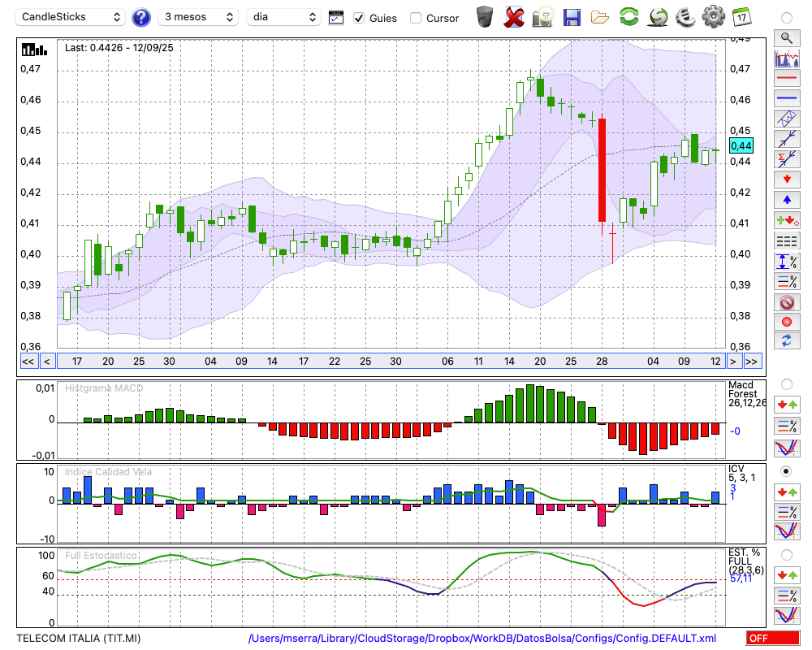
Task: Click the ICV panel red-green arrows button
Action: coord(787,492)
